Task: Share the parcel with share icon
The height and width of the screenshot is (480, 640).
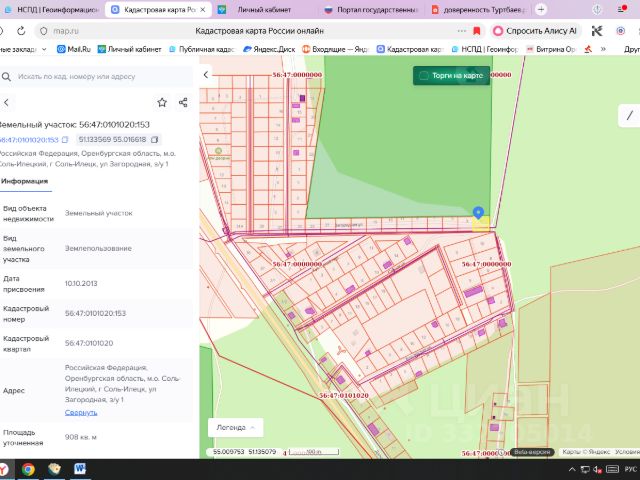Action: tap(183, 102)
